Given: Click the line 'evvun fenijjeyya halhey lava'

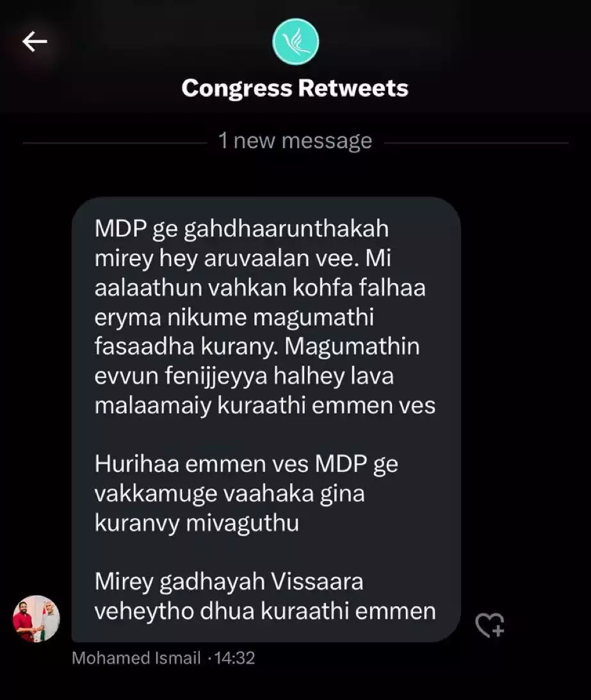Looking at the screenshot, I should click(x=244, y=376).
